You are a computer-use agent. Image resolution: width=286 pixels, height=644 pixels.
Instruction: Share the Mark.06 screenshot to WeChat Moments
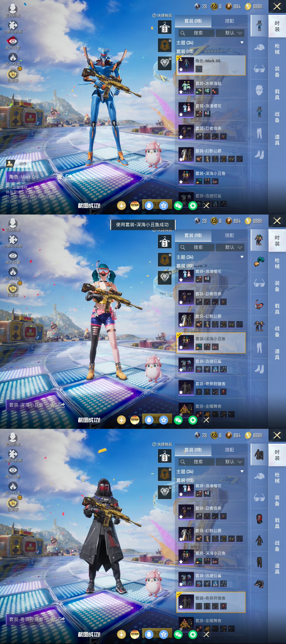[193, 206]
